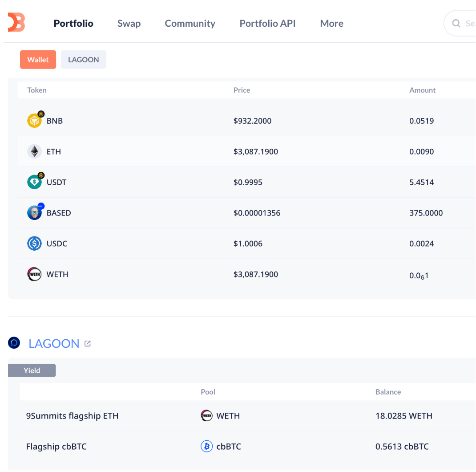The height and width of the screenshot is (472, 476).
Task: Click the LAGOON protocol logo icon
Action: 14,343
